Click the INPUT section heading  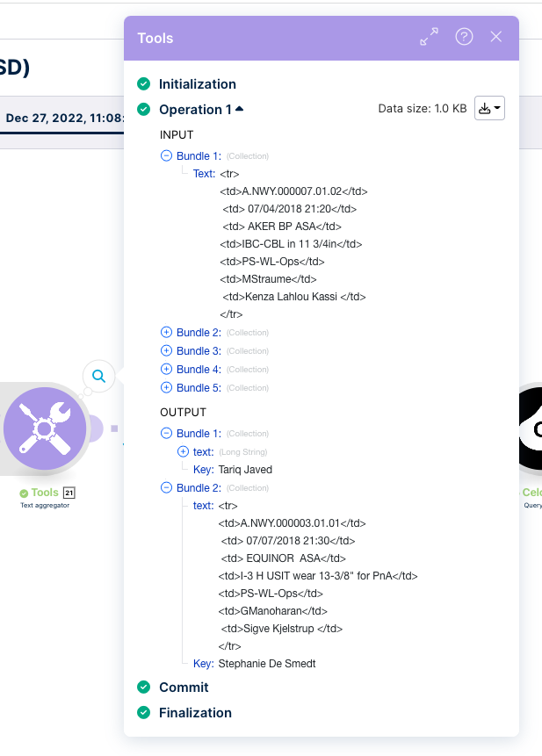point(177,135)
